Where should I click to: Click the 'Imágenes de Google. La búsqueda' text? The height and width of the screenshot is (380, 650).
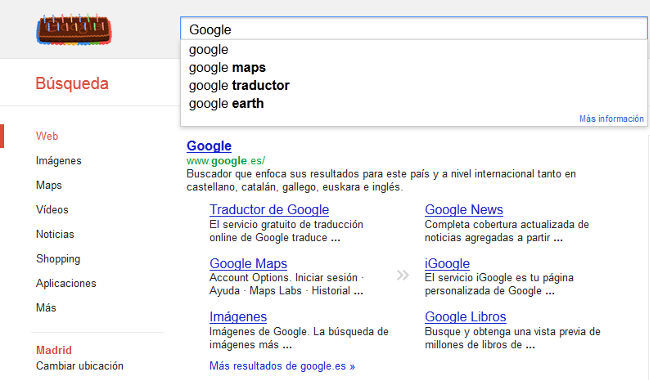299,338
